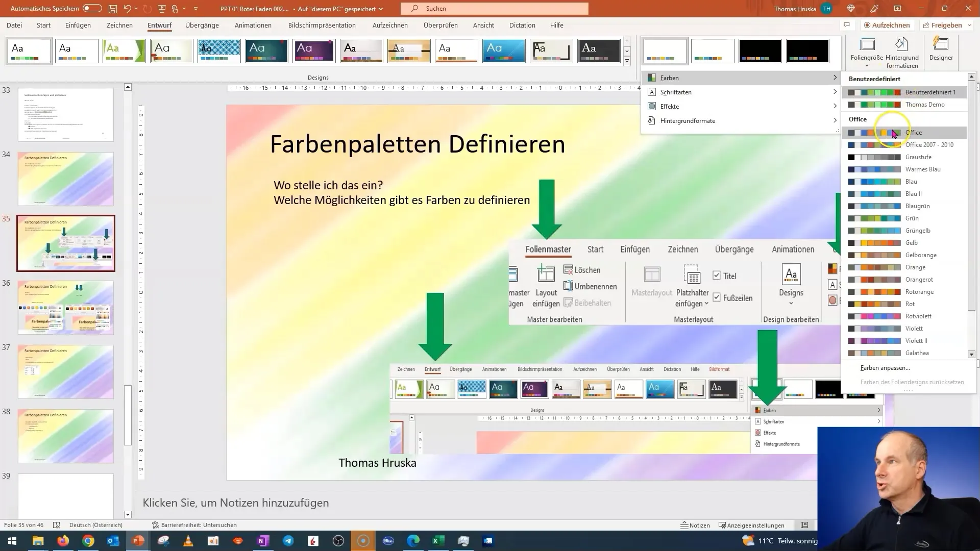This screenshot has width=980, height=551.
Task: Select slide 36 thumbnail
Action: tap(66, 307)
